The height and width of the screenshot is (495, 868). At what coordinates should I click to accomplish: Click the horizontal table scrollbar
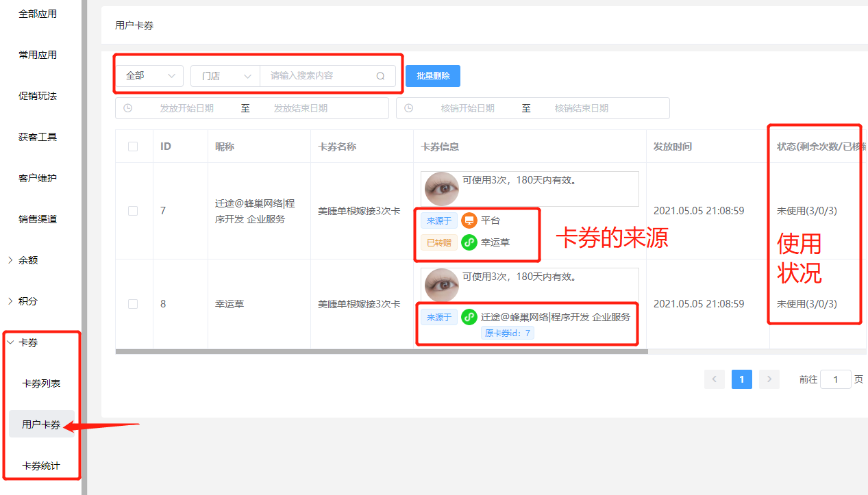381,352
